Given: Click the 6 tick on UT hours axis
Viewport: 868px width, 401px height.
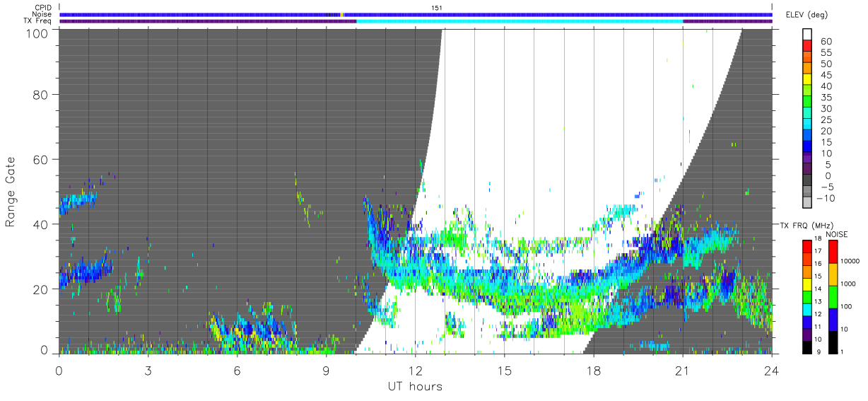Looking at the screenshot, I should [237, 370].
